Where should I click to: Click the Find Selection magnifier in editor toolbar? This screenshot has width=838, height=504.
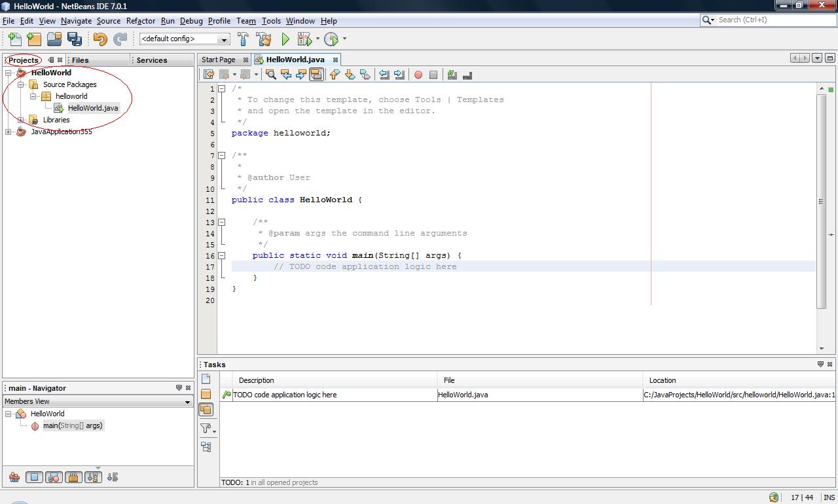270,74
